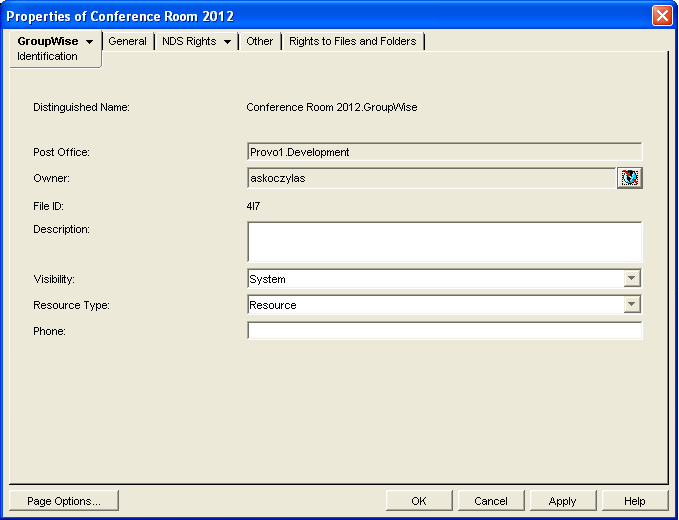Select the NDS Rights tab label
The width and height of the screenshot is (679, 520).
(189, 41)
